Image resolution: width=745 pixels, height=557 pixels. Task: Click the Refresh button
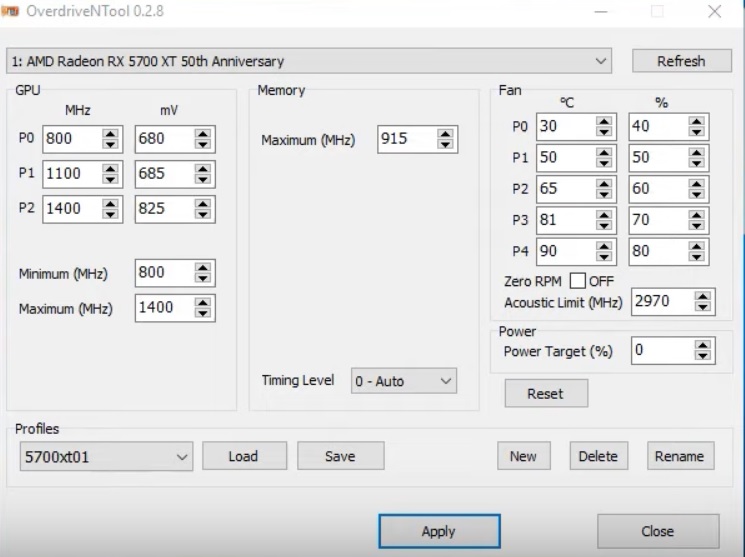pos(681,61)
